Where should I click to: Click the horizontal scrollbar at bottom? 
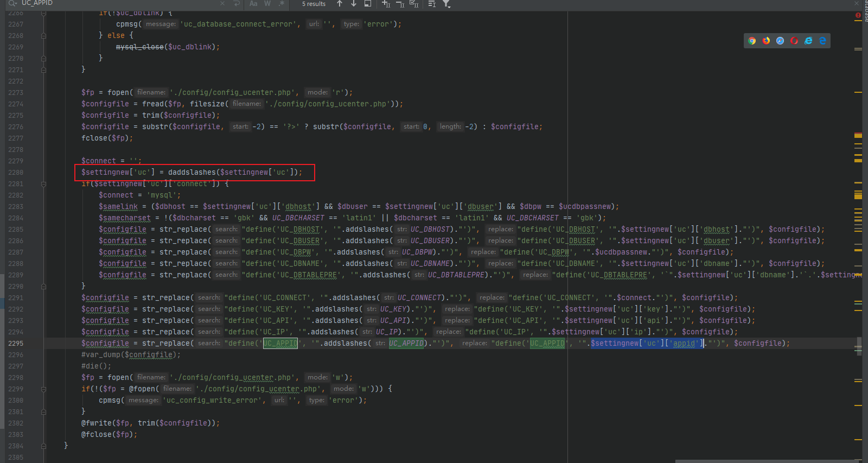[768, 461]
